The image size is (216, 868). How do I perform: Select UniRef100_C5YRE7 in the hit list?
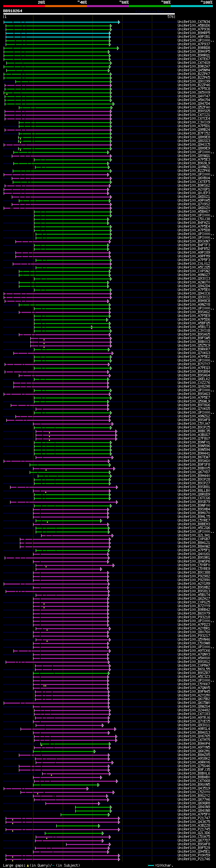point(194,521)
